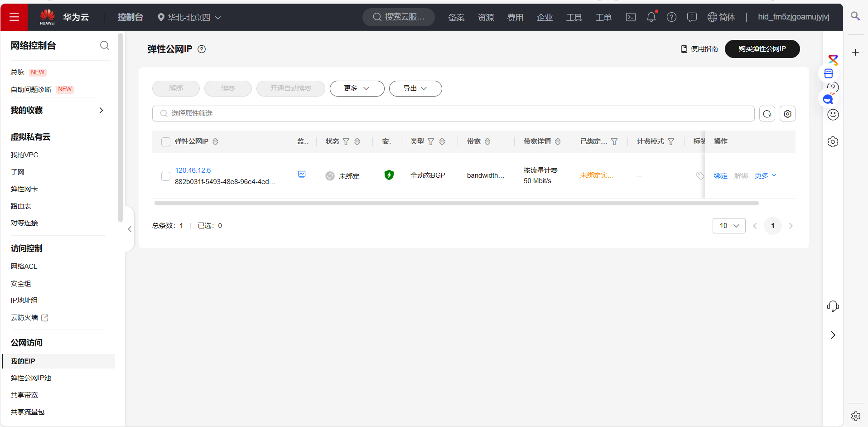This screenshot has width=868, height=427.
Task: Collapse the left navigation sidebar
Action: click(130, 229)
